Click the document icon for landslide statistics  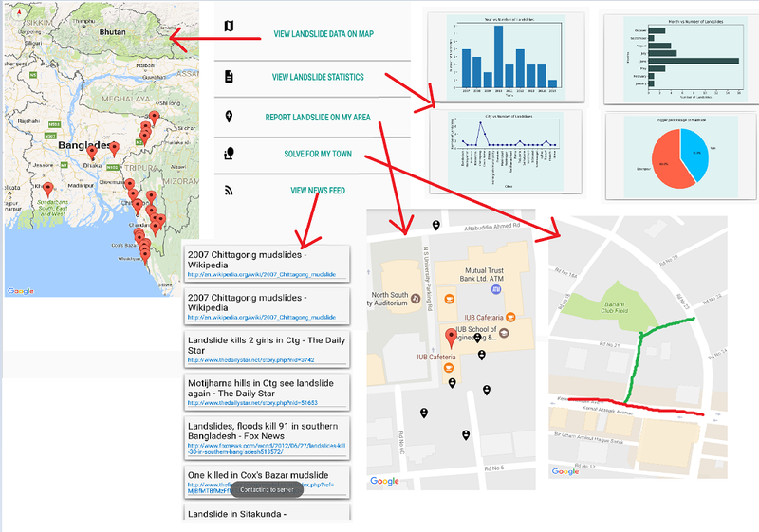(229, 76)
